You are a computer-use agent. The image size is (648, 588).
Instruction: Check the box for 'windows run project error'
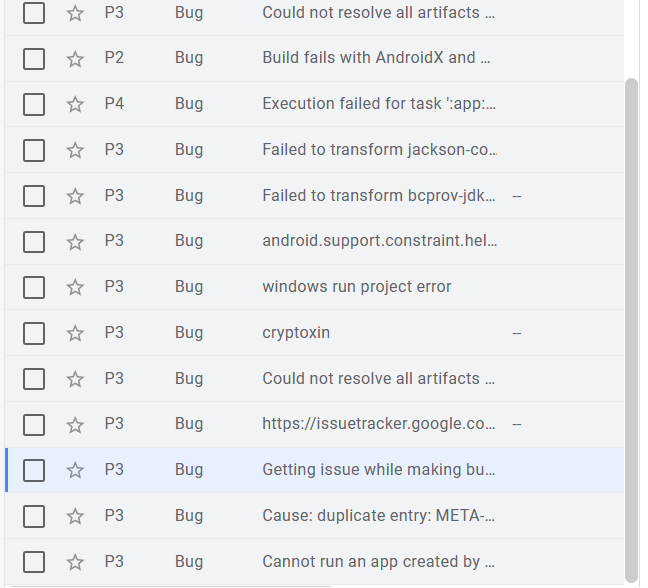pos(34,287)
